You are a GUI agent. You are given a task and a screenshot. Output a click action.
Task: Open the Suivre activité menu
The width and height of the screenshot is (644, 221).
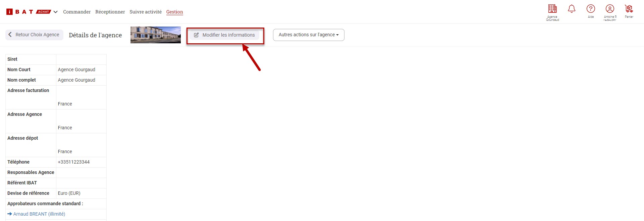(146, 12)
